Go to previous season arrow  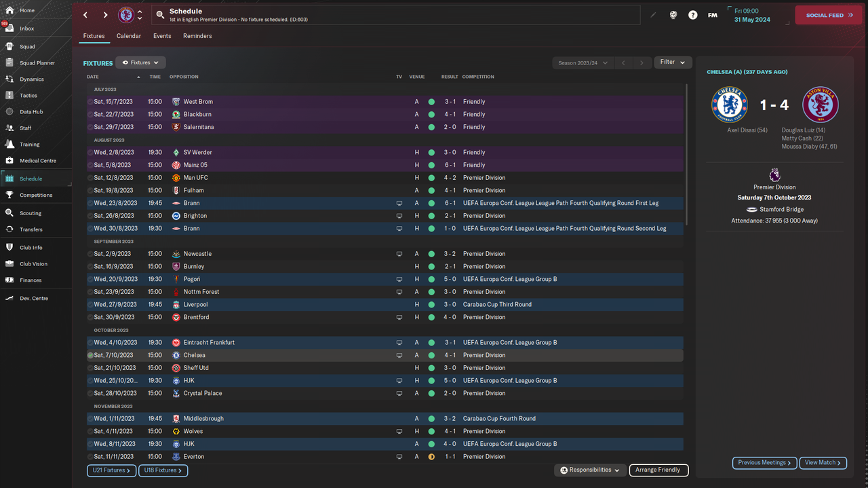[x=624, y=62]
